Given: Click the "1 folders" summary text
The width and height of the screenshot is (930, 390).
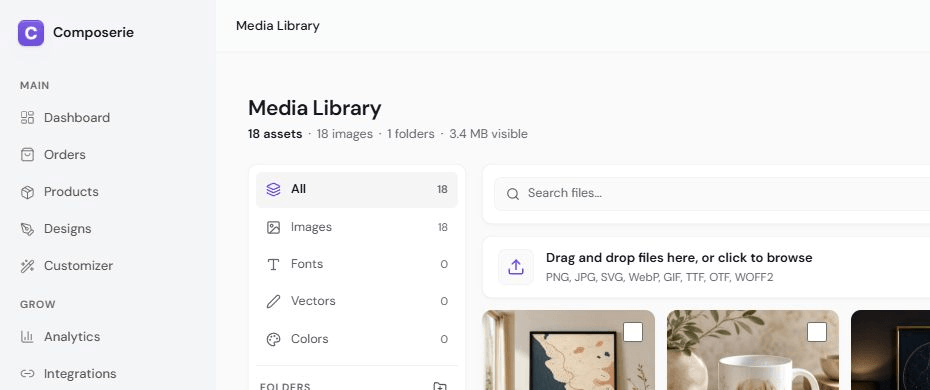Looking at the screenshot, I should pos(410,134).
